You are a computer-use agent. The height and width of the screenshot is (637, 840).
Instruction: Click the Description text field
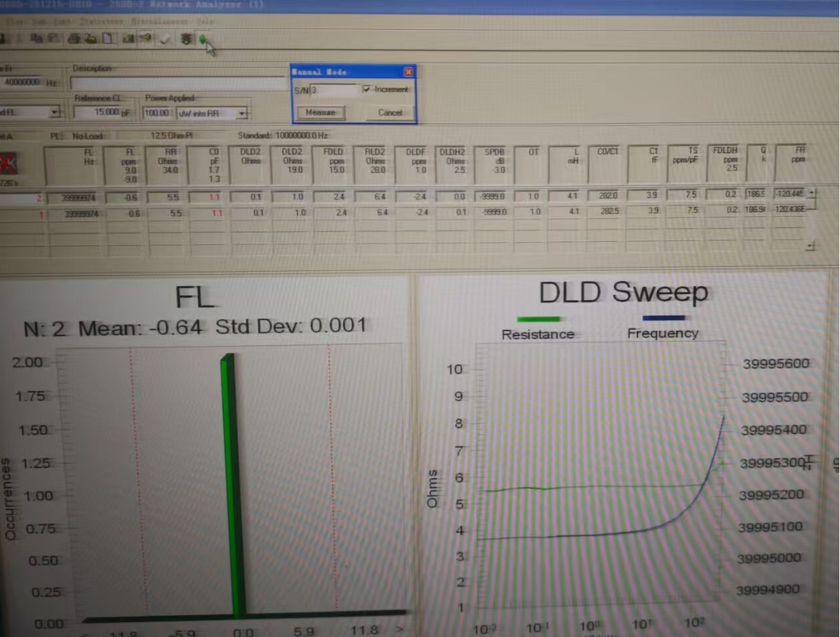coord(177,83)
